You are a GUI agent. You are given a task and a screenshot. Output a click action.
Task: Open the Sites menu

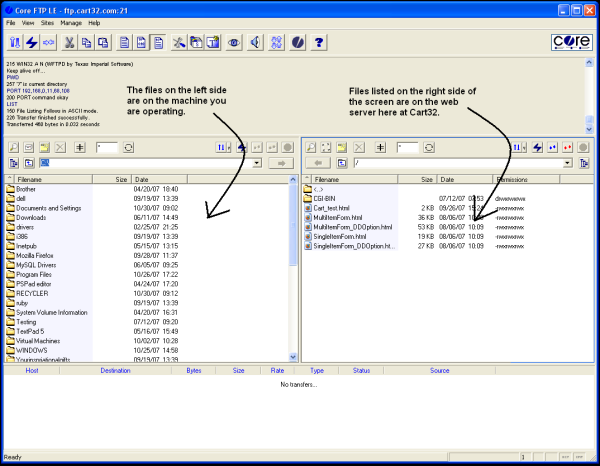tap(47, 23)
